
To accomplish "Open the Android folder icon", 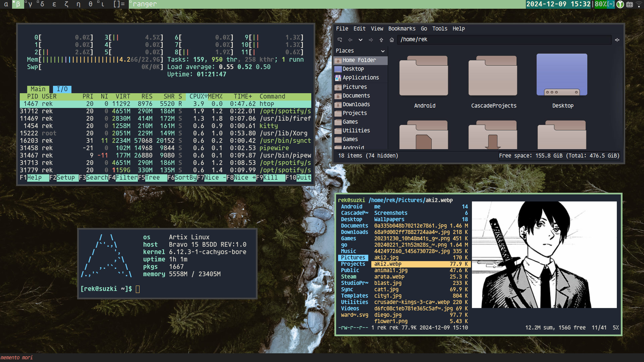I will (x=424, y=76).
